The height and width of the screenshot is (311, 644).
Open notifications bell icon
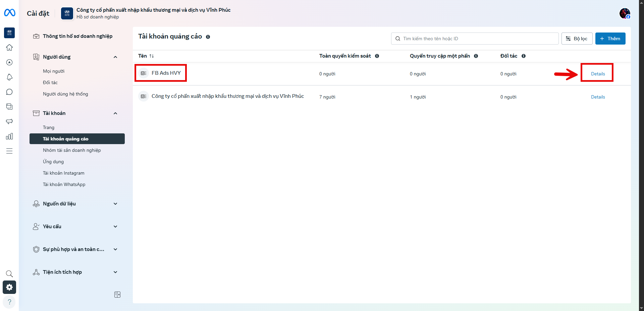tap(9, 77)
